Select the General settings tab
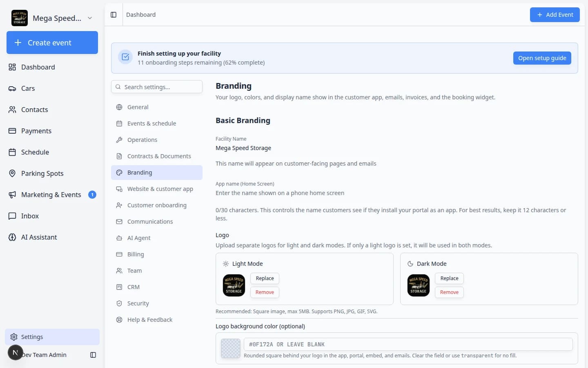The height and width of the screenshot is (368, 588). pos(157,107)
